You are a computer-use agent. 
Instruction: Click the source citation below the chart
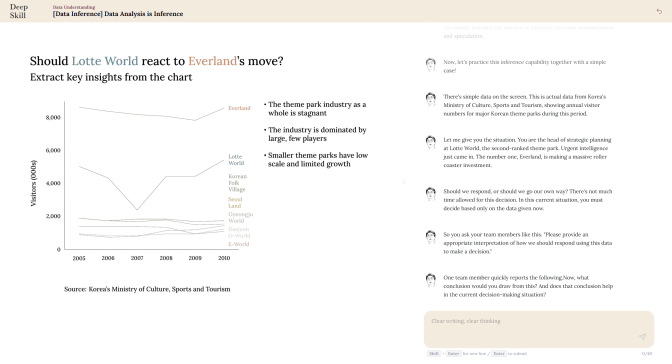click(x=147, y=289)
